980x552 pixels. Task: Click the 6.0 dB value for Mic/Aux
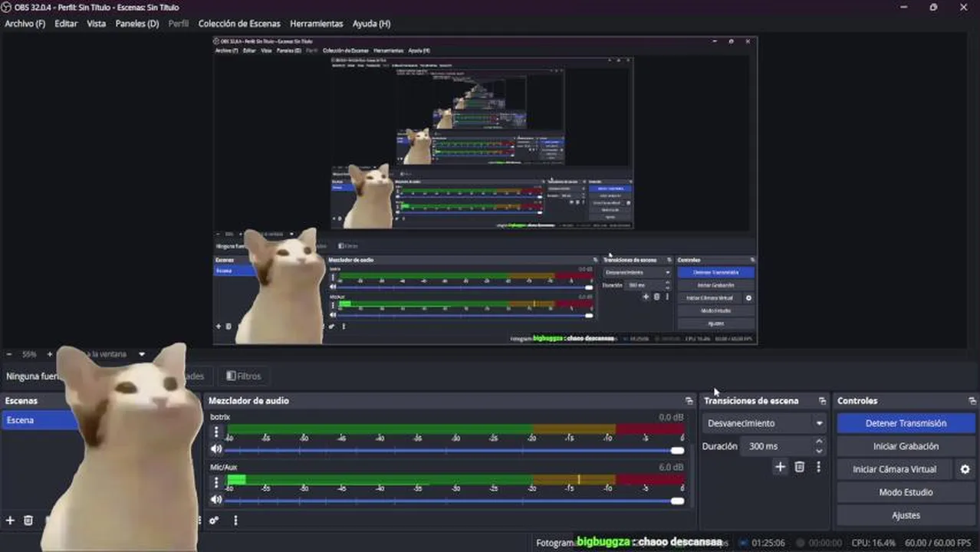click(671, 467)
